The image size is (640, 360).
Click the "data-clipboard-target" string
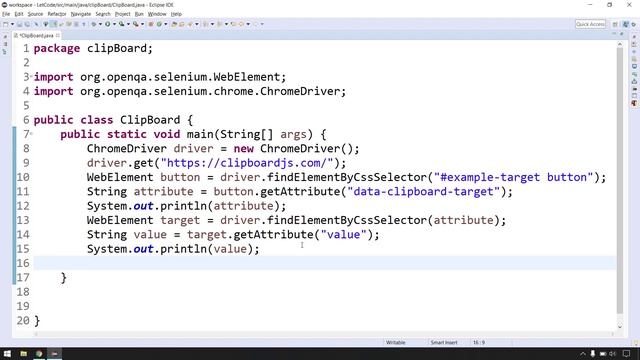423,192
